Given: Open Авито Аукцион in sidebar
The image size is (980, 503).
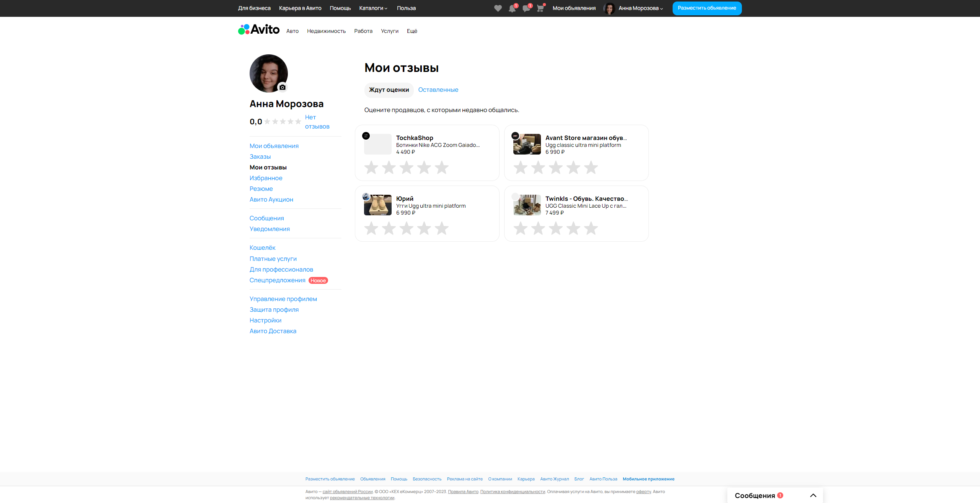Looking at the screenshot, I should [x=271, y=200].
